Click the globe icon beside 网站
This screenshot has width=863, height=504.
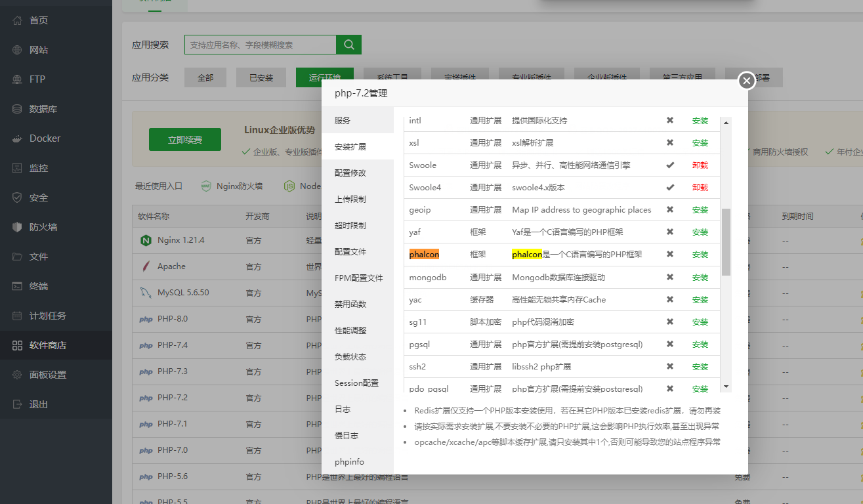click(x=18, y=50)
